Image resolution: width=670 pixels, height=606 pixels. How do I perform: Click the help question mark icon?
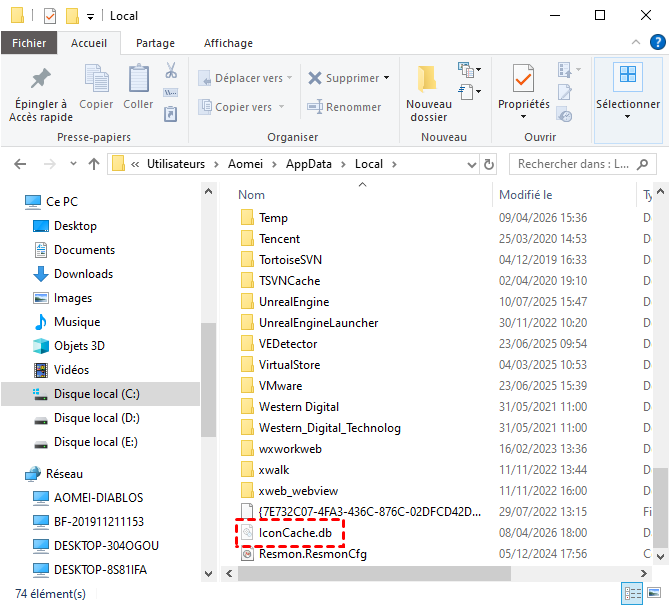(x=654, y=43)
